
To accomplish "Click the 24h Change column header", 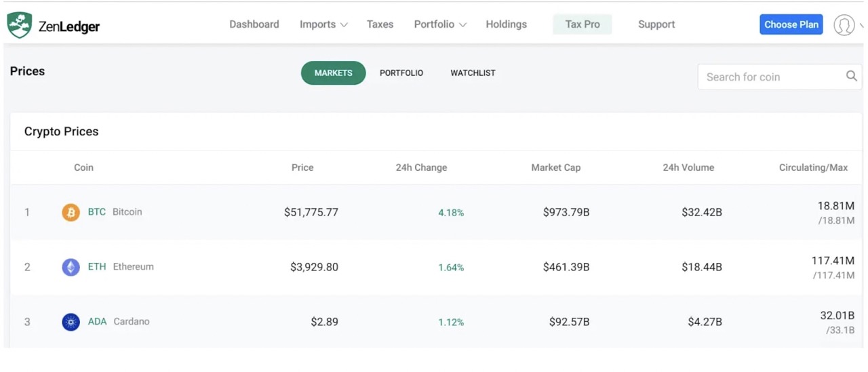I will pyautogui.click(x=421, y=167).
